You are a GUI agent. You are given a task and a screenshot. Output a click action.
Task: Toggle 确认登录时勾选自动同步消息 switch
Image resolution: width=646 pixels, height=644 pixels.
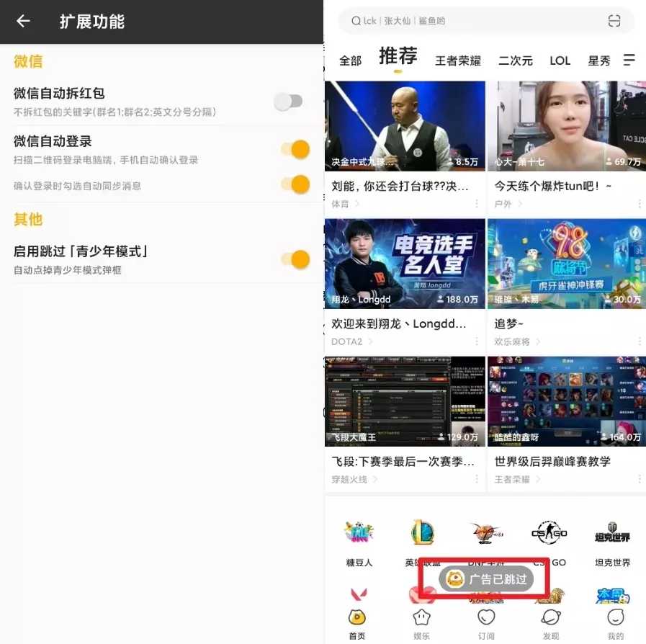coord(295,184)
